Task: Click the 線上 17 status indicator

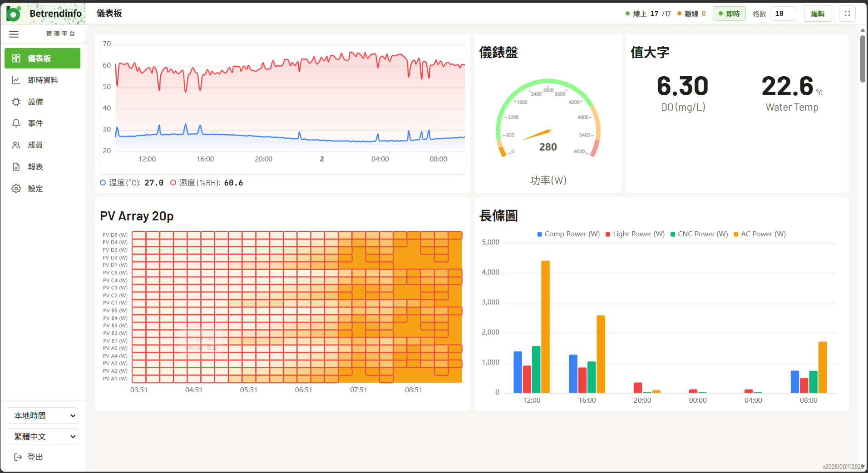Action: 648,14
